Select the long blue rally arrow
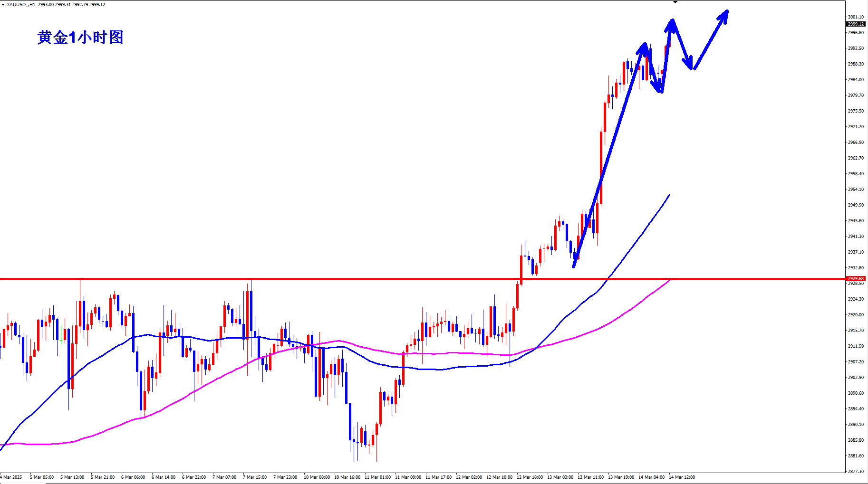The width and height of the screenshot is (868, 484). coord(608,157)
